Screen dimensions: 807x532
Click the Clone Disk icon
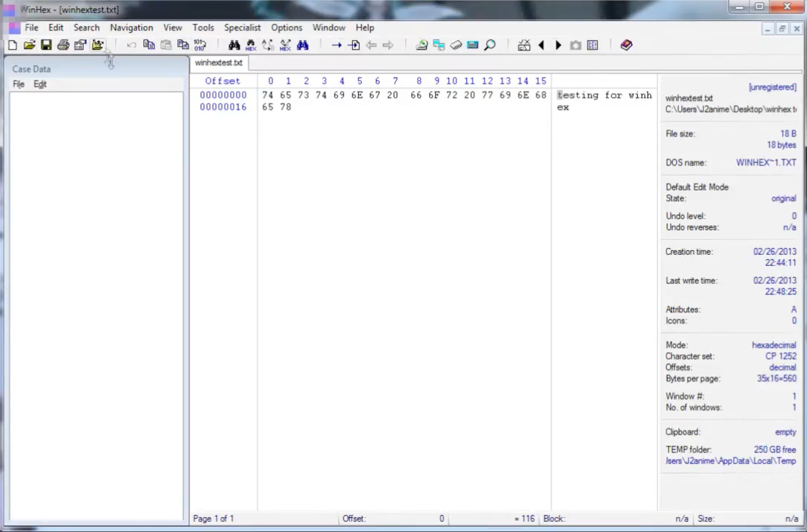[x=439, y=45]
